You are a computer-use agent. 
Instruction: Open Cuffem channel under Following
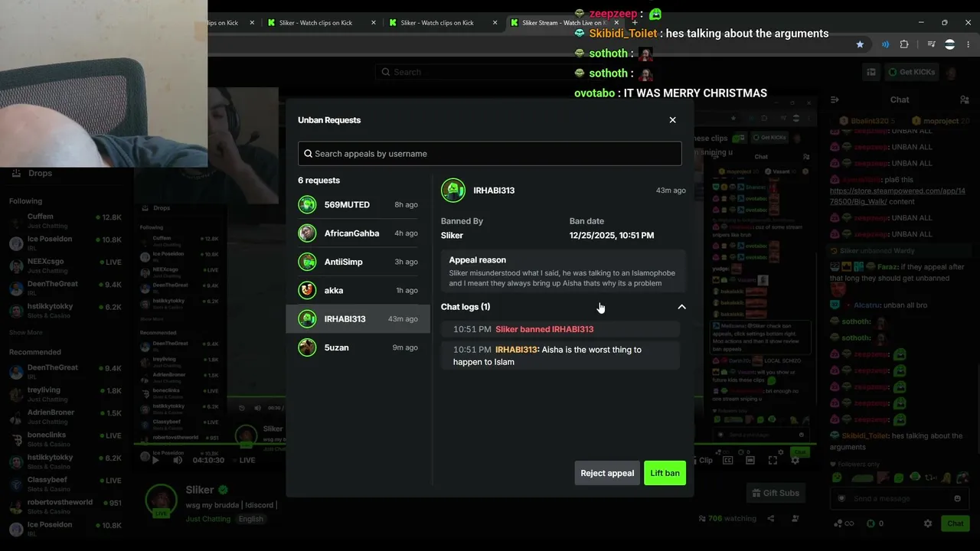coord(67,220)
